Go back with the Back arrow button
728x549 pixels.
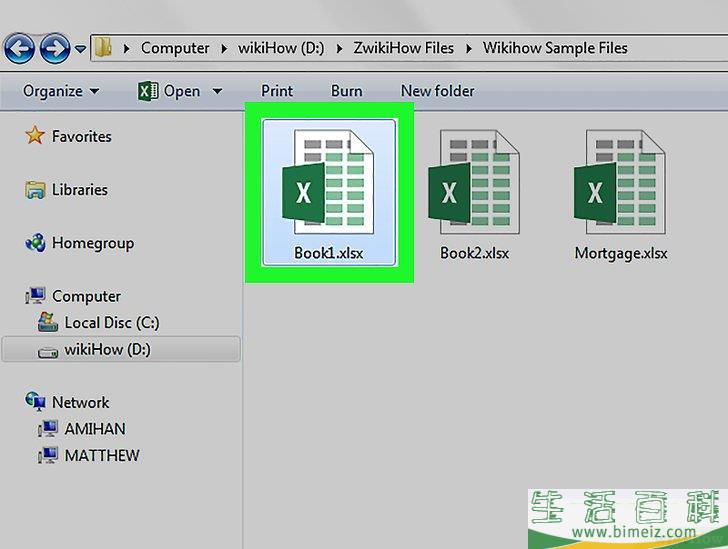pyautogui.click(x=19, y=48)
